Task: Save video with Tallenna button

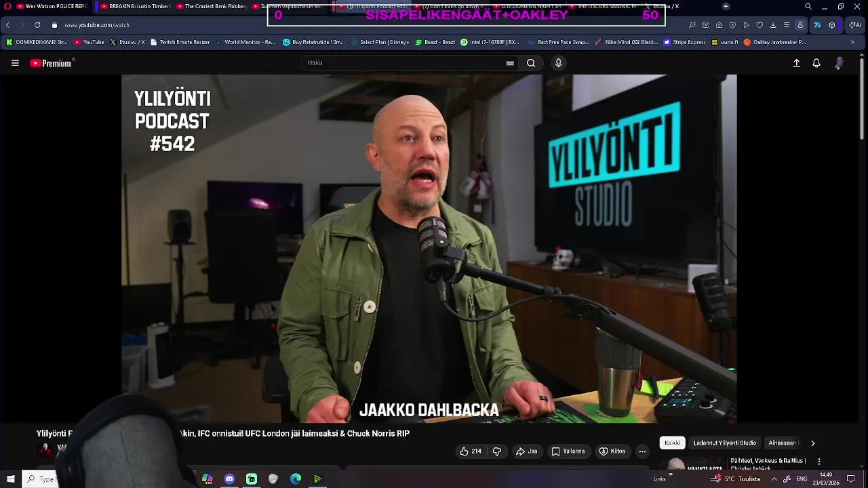Action: coord(568,451)
